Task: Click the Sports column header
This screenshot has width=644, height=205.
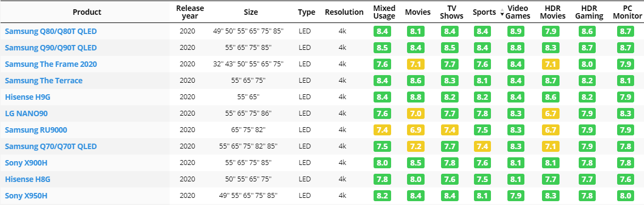Action: tap(484, 12)
